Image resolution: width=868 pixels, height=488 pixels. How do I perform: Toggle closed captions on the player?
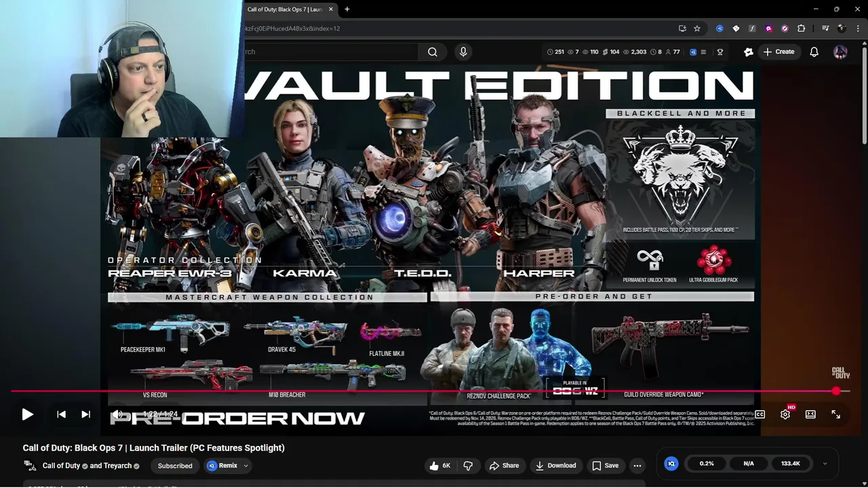[x=760, y=414]
